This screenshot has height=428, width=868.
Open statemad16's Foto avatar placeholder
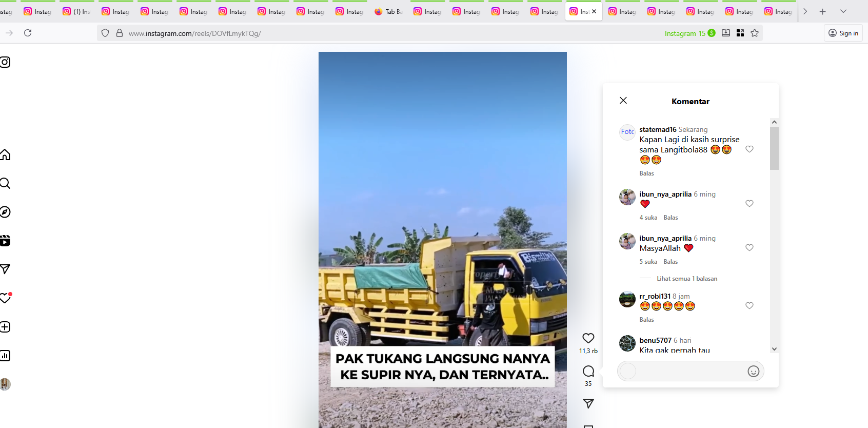click(627, 132)
